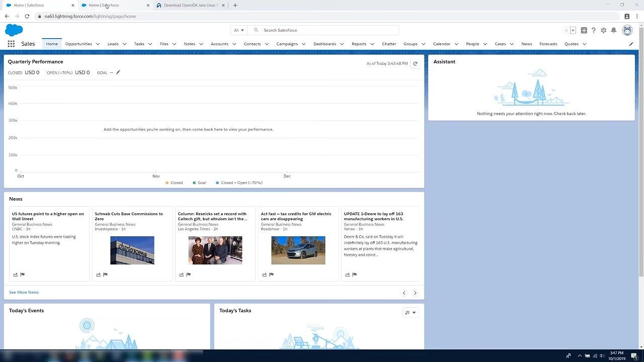The width and height of the screenshot is (644, 362).
Task: Show notifications bell
Action: click(614, 30)
